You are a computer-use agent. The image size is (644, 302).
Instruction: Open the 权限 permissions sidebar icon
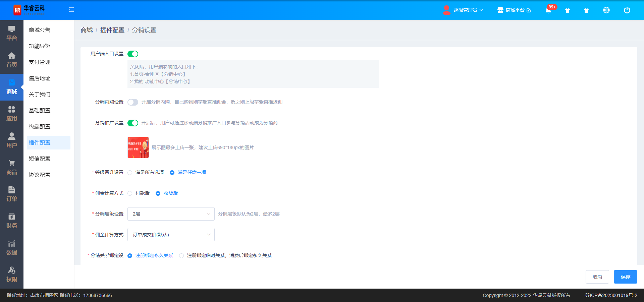(x=12, y=275)
